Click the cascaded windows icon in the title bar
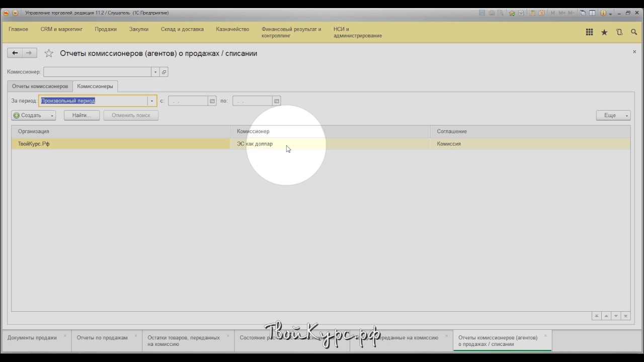This screenshot has height=362, width=644. tap(583, 13)
